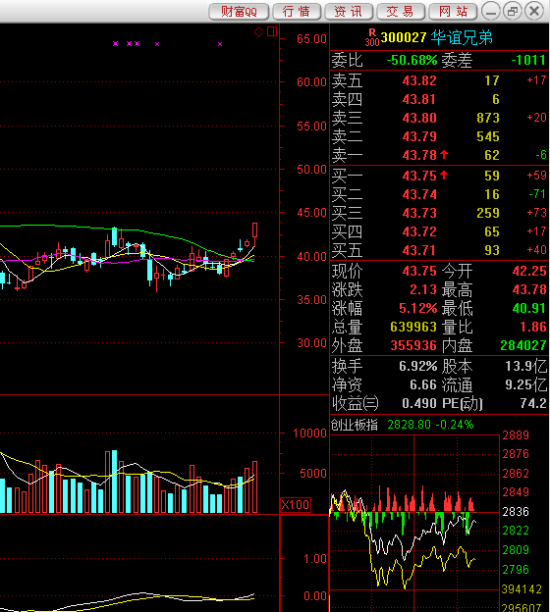550x612 pixels.
Task: Select the 买四 price 43.72
Action: tap(420, 232)
